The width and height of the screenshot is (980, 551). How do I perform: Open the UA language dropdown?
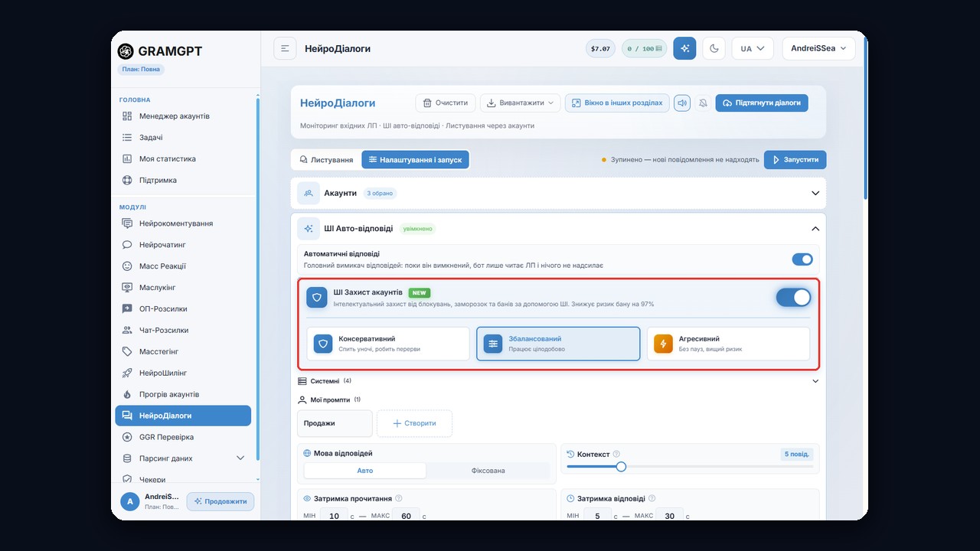(753, 48)
